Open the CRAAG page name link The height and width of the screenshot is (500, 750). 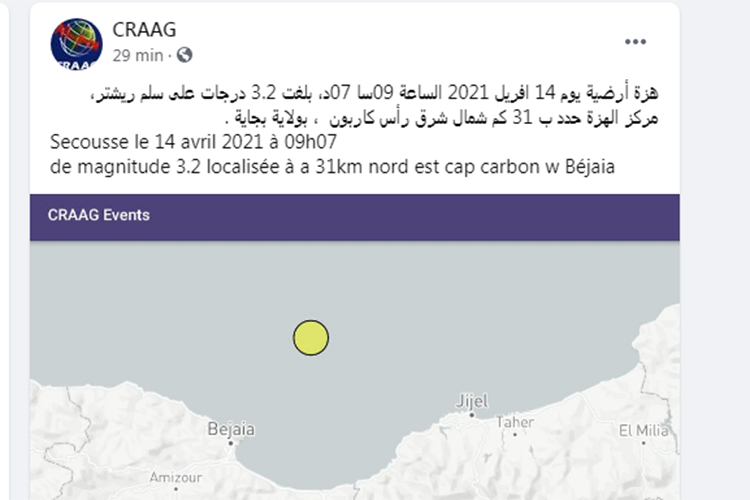click(x=143, y=31)
